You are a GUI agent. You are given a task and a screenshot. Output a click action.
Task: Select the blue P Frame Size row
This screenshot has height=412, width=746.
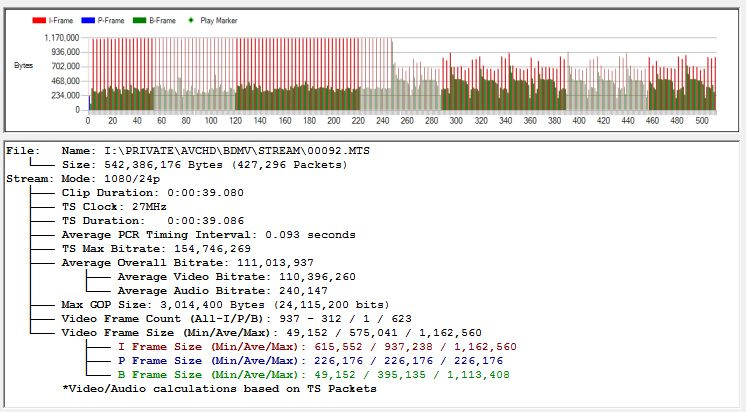[310, 361]
